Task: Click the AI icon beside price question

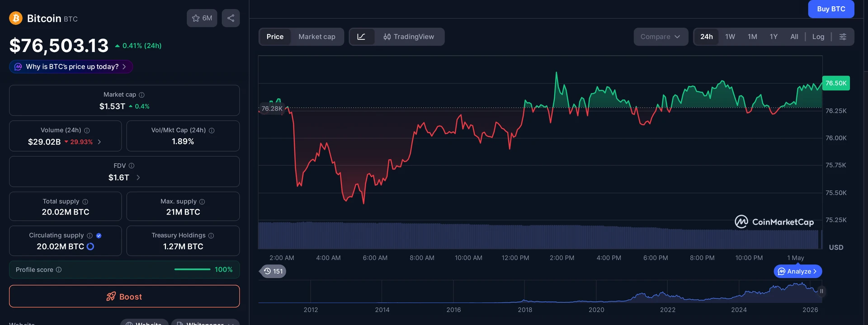Action: point(18,67)
